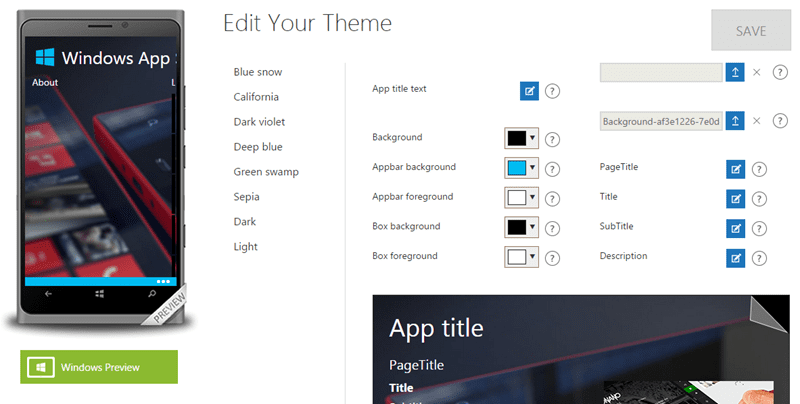Image resolution: width=800 pixels, height=404 pixels.
Task: Tap Windows home button on phone preview
Action: click(x=100, y=294)
